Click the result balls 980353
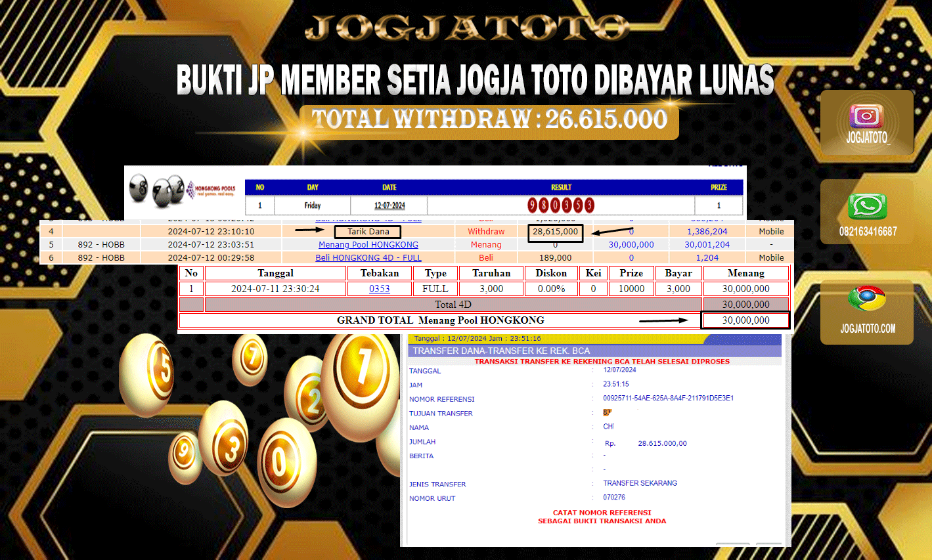 click(x=561, y=205)
